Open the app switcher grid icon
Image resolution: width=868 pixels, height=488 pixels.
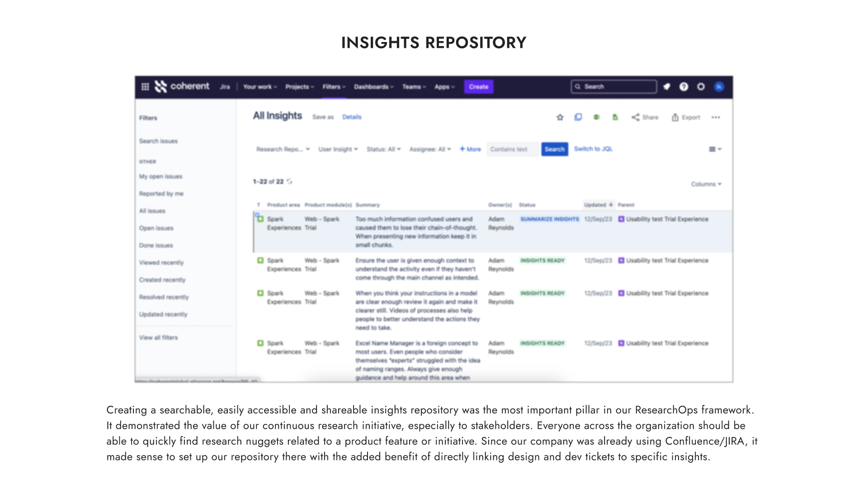tap(145, 87)
